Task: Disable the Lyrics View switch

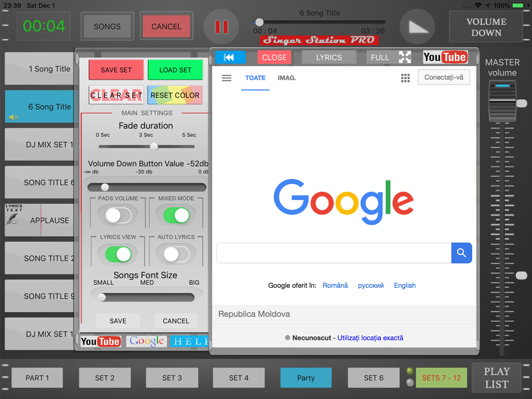Action: (x=118, y=254)
